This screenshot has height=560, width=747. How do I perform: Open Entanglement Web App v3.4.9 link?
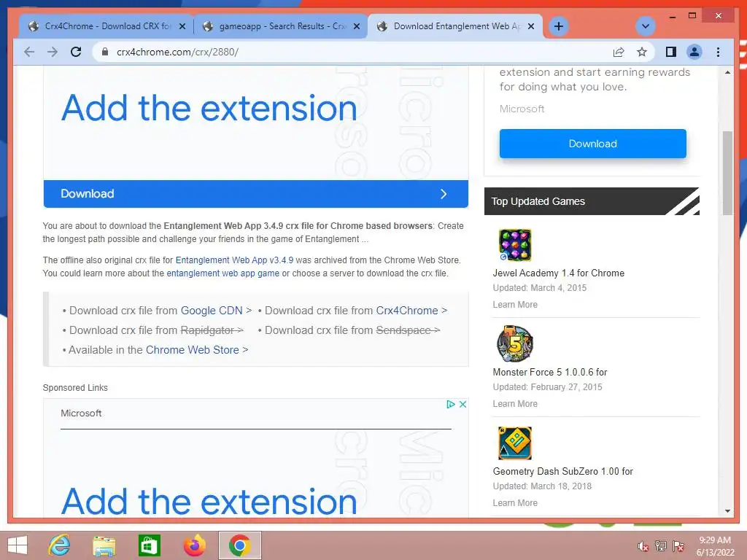pyautogui.click(x=234, y=260)
